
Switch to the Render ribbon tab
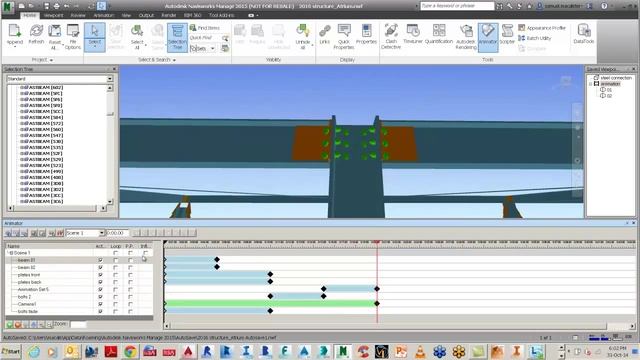(x=169, y=15)
